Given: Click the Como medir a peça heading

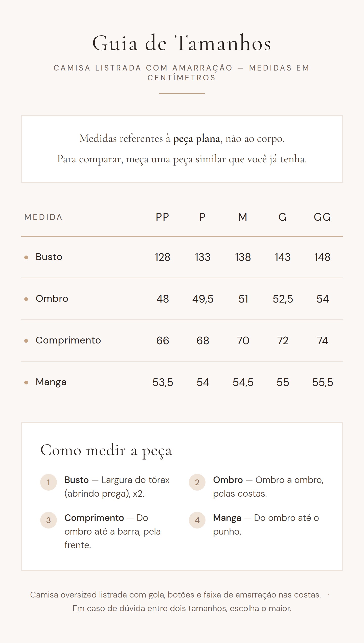Looking at the screenshot, I should [x=106, y=450].
